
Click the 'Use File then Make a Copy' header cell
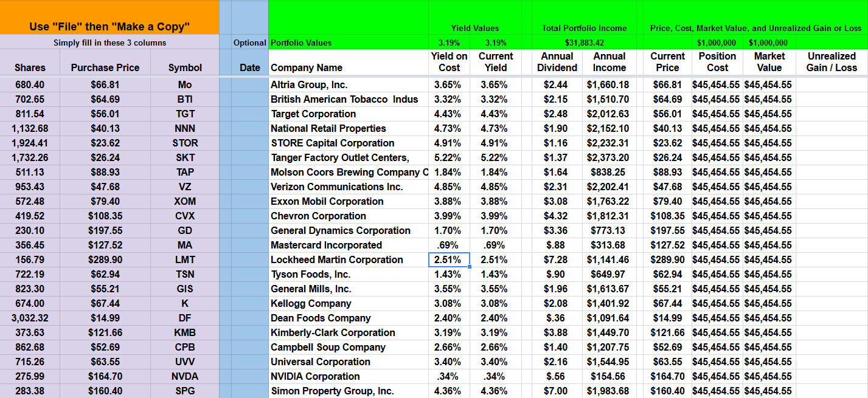[x=109, y=18]
